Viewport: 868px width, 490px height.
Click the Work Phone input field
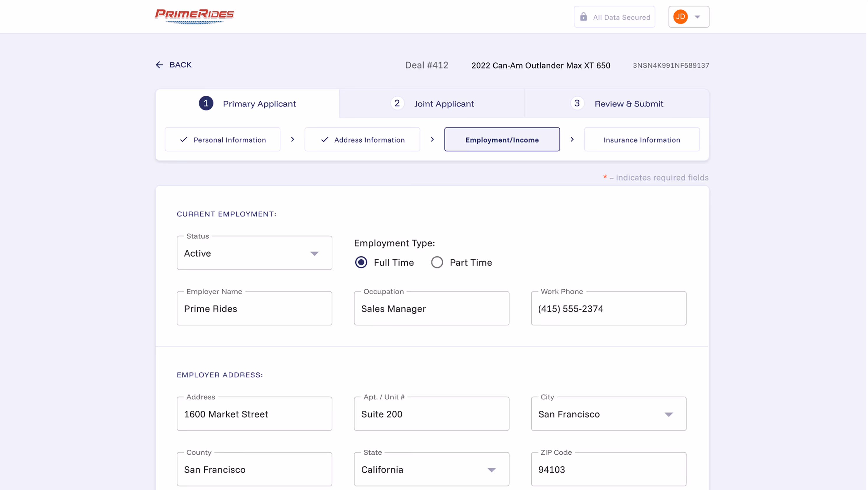[608, 309]
